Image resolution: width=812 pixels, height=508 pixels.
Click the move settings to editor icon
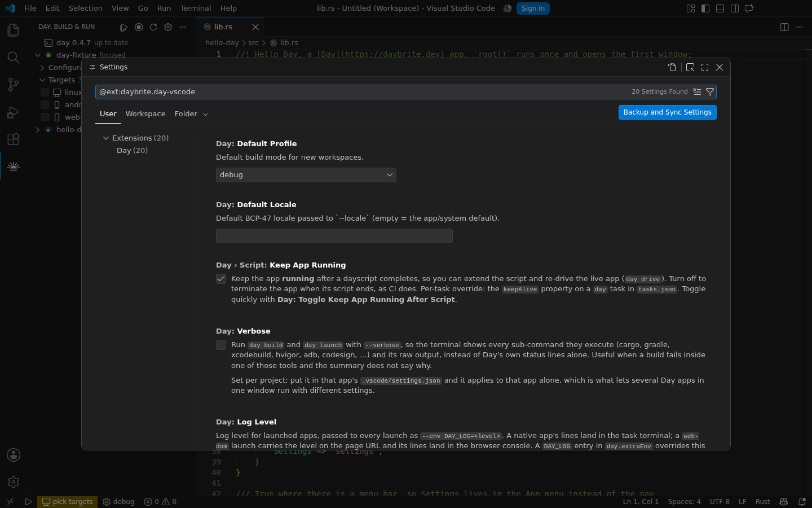click(x=690, y=67)
